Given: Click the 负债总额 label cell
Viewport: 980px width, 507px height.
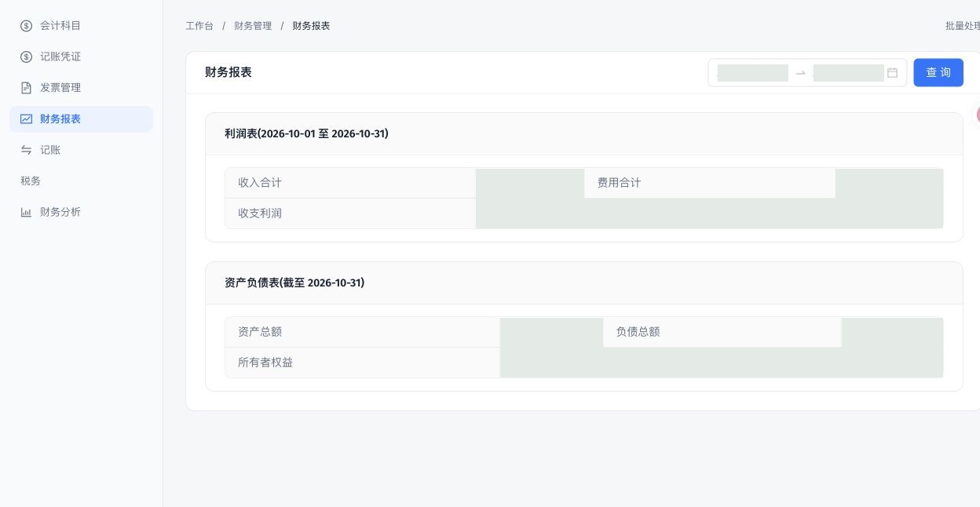Looking at the screenshot, I should point(722,332).
